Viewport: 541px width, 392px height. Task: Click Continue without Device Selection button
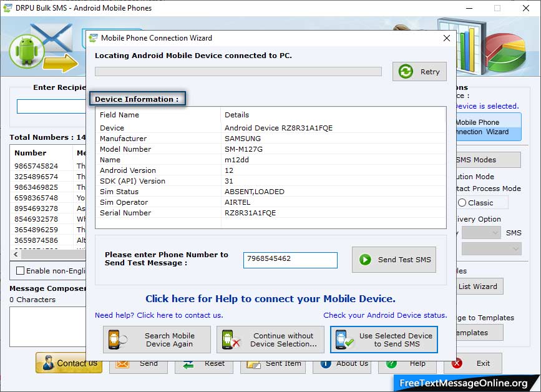(x=270, y=340)
